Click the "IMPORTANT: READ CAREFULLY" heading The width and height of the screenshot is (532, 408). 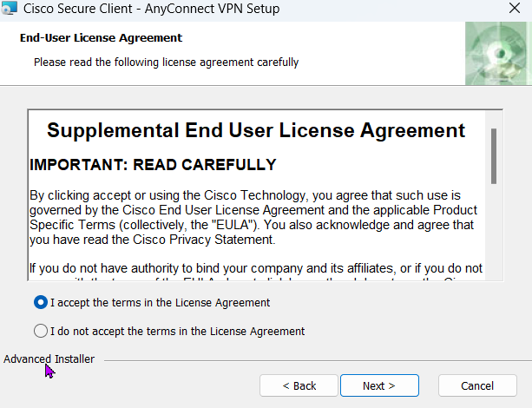pyautogui.click(x=153, y=165)
